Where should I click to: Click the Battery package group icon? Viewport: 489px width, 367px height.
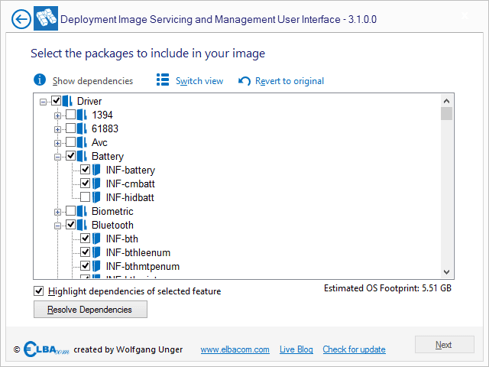tap(82, 156)
